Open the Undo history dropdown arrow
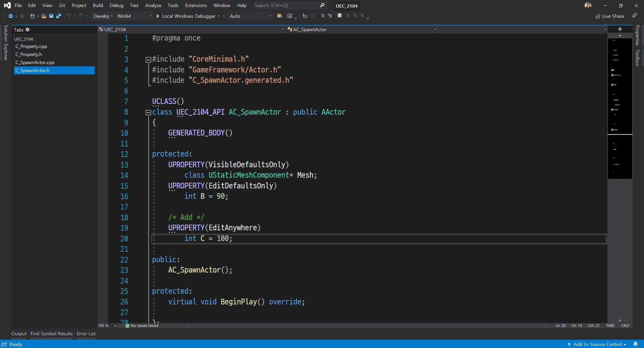Image resolution: width=644 pixels, height=348 pixels. tap(74, 16)
